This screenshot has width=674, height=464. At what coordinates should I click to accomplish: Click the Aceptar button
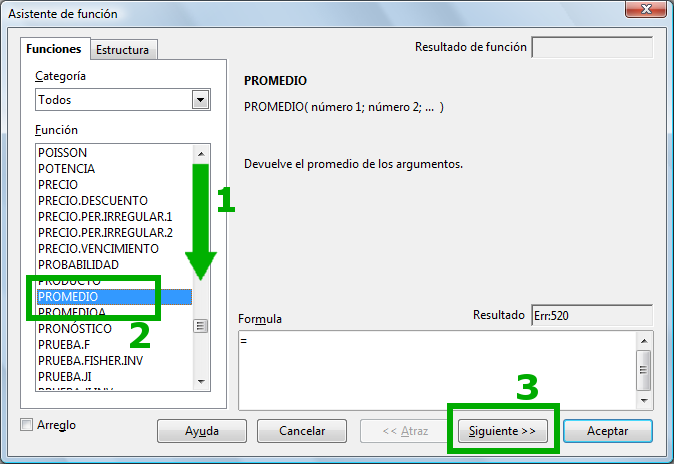click(x=608, y=431)
